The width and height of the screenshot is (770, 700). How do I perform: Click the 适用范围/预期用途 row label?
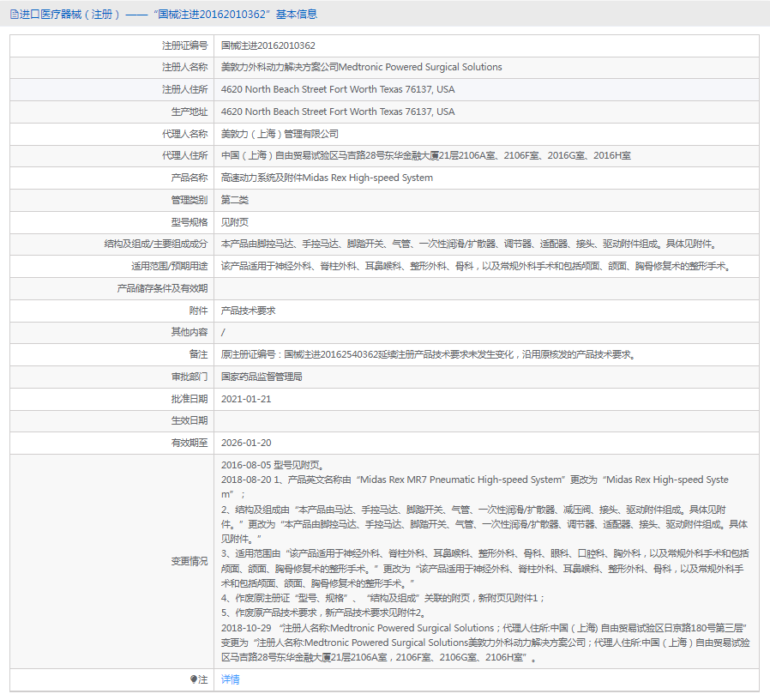tap(170, 266)
